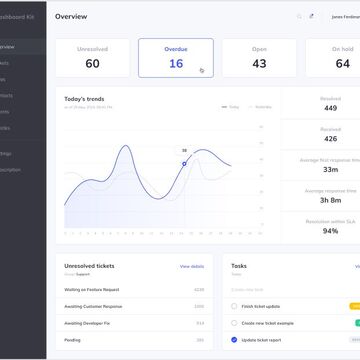
Task: Select the Open 43 card
Action: click(x=259, y=58)
